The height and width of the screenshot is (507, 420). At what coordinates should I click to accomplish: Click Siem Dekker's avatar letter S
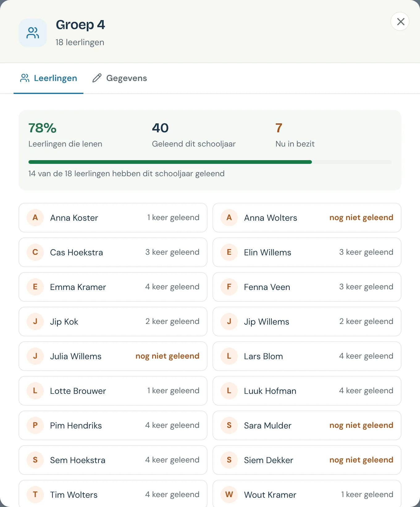(229, 460)
